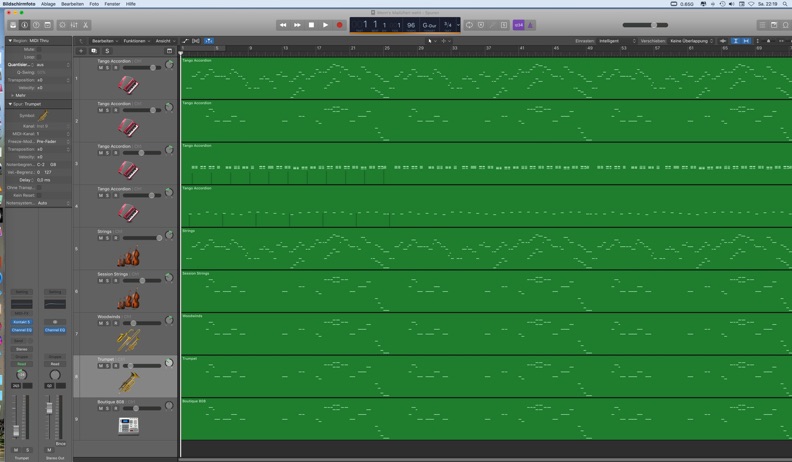Record-enable the Woodwinds track

[115, 323]
